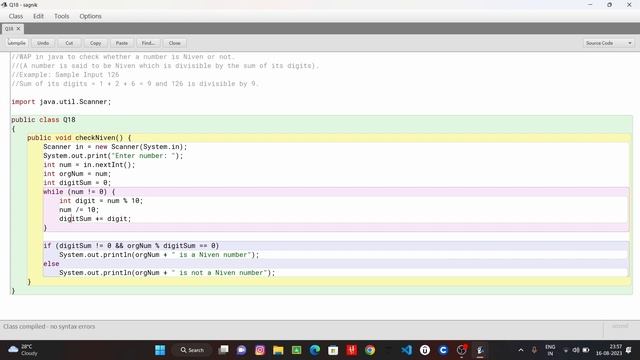Click the 'Class compiled - no syntax errors' status
640x360 pixels.
49,327
